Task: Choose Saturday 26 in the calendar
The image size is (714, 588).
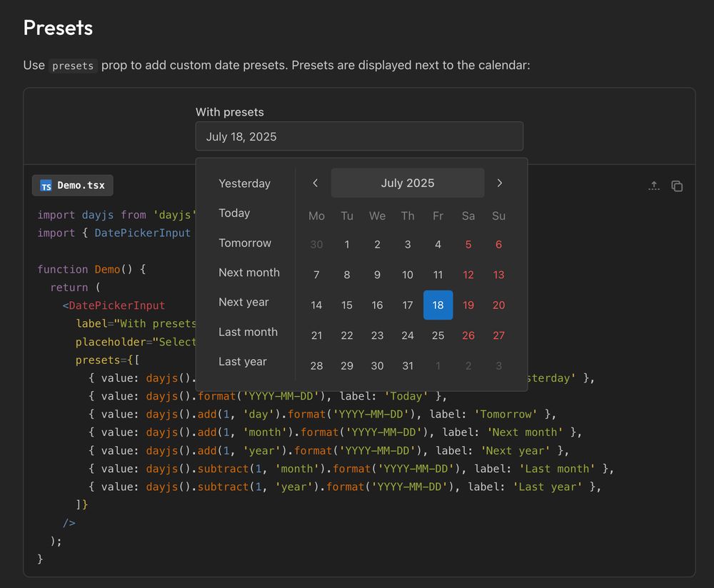Action: [x=468, y=335]
